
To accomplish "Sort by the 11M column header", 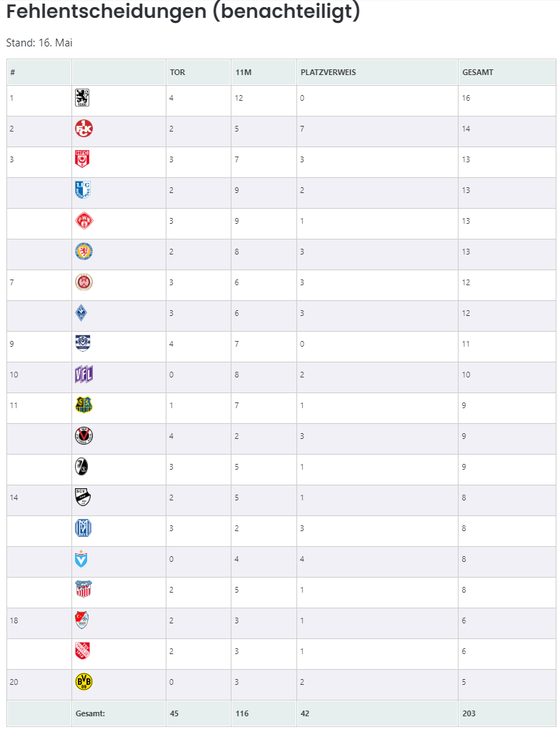I will pos(243,72).
